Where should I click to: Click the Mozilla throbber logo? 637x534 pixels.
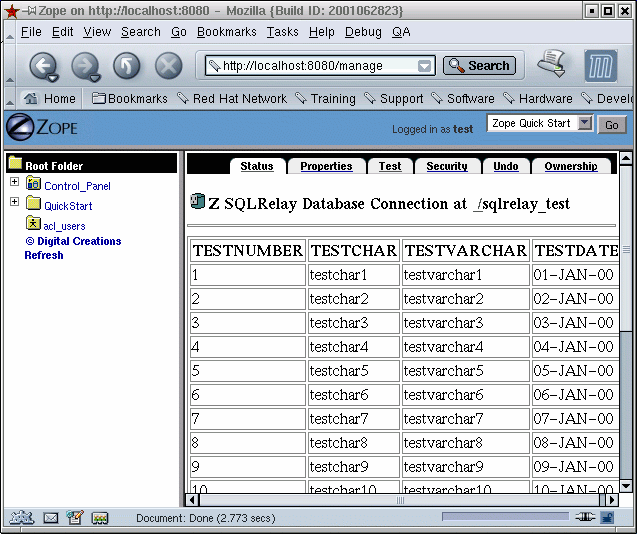point(600,66)
